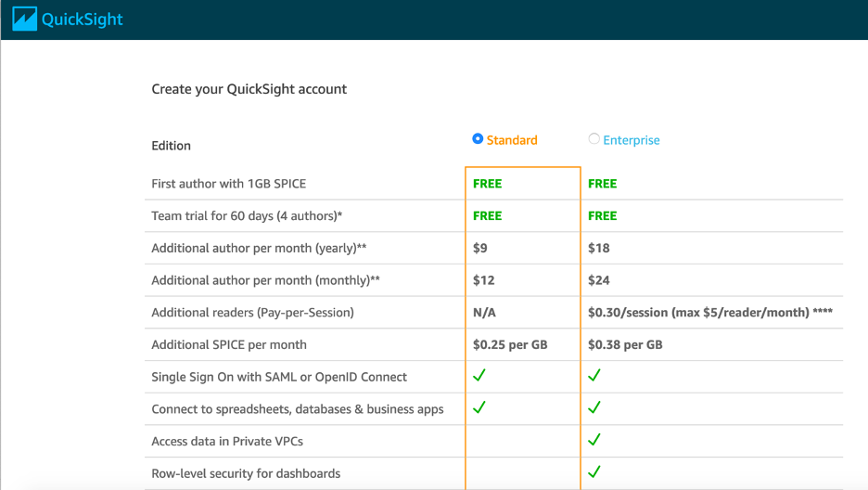Click Standard checkmark for Connect to spreadsheets
The image size is (868, 490).
pyautogui.click(x=479, y=407)
